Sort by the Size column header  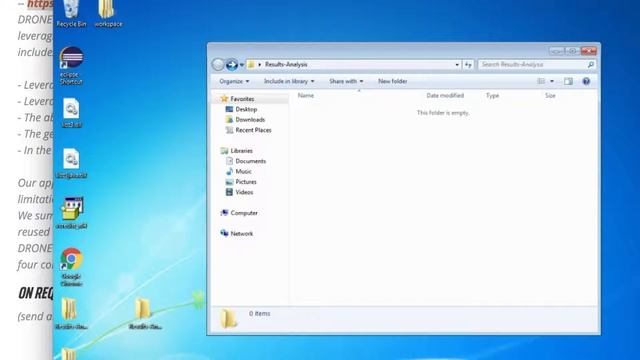pos(550,96)
